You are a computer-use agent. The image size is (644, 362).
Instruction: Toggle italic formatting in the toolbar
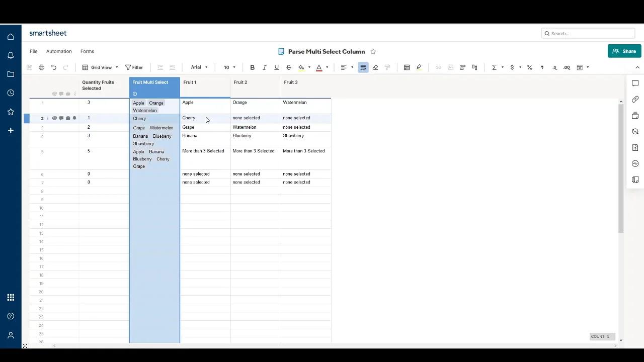[264, 67]
